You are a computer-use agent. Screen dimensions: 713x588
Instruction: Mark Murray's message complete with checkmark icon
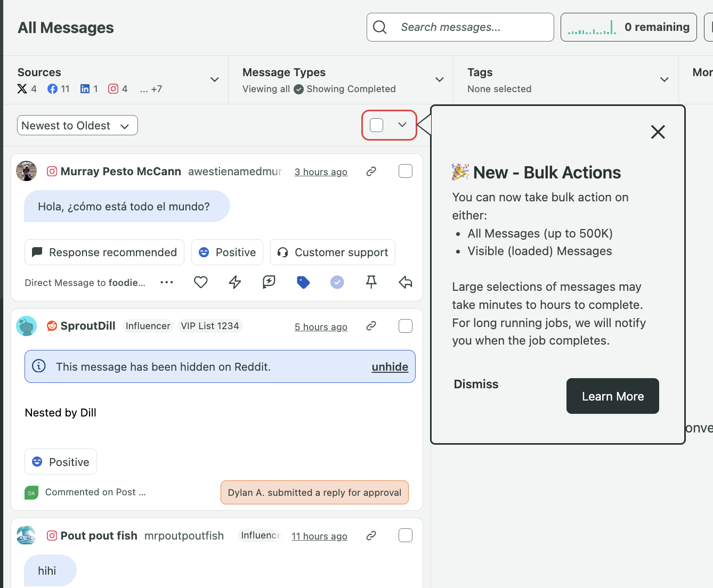[337, 282]
